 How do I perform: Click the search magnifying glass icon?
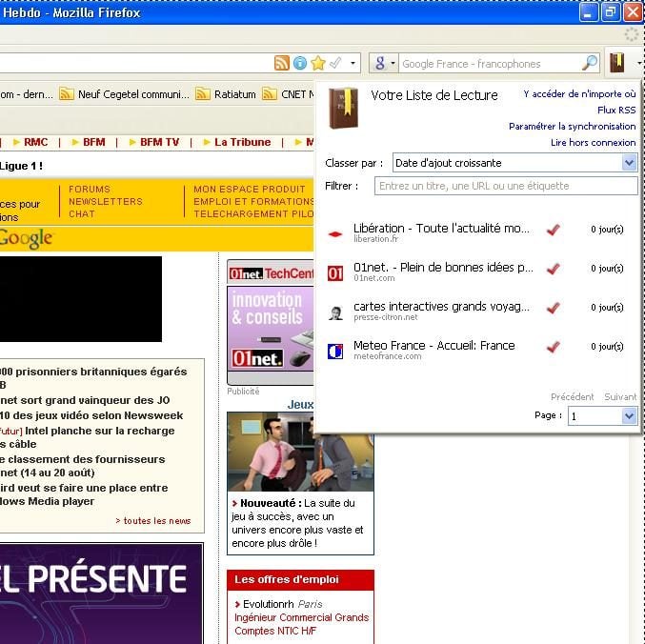(590, 64)
